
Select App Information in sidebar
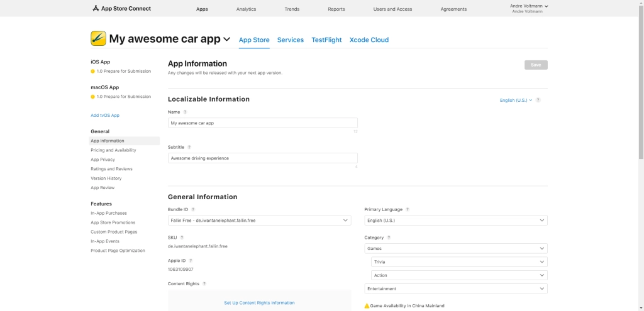(x=125, y=141)
